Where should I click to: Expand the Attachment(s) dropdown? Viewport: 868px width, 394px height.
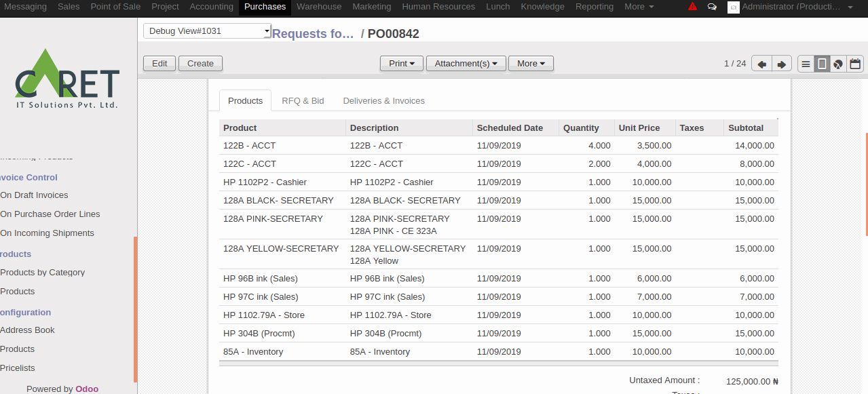[x=466, y=64]
